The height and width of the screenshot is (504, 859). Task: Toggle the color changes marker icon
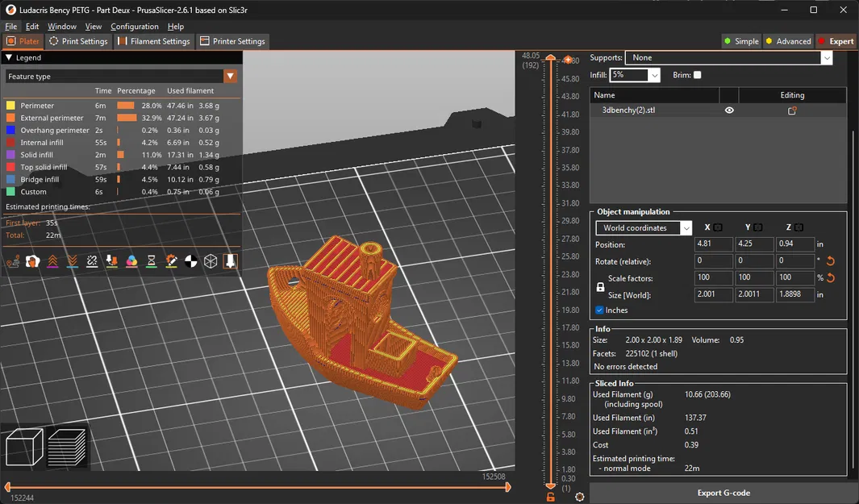click(130, 260)
